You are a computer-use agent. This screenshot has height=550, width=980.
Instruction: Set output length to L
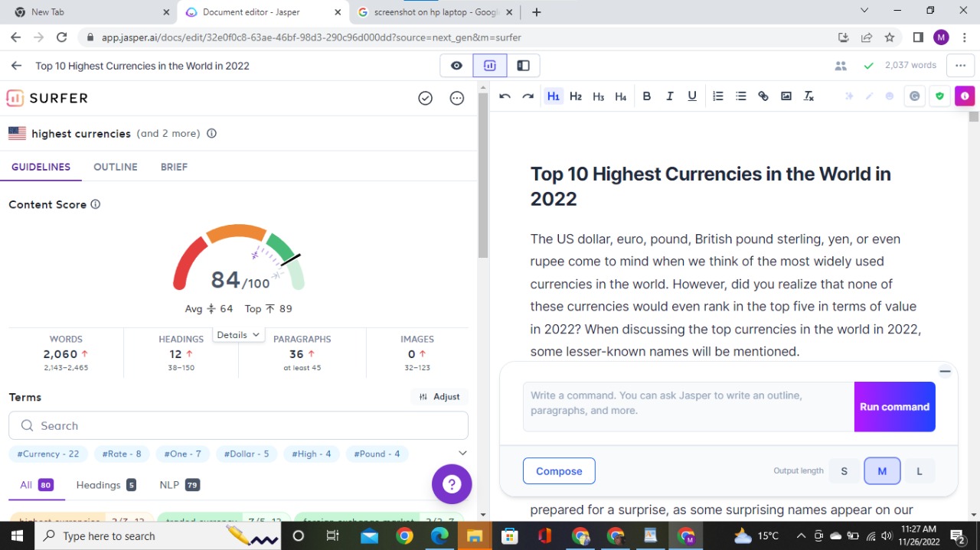pyautogui.click(x=920, y=471)
